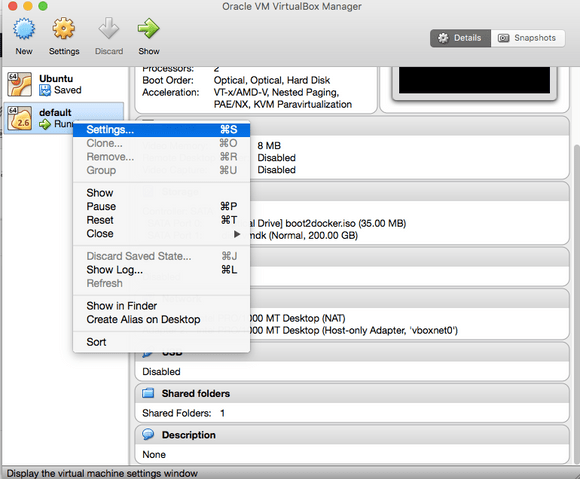580x479 pixels.
Task: Click the details pane vertical scrollbar
Action: coord(576,303)
